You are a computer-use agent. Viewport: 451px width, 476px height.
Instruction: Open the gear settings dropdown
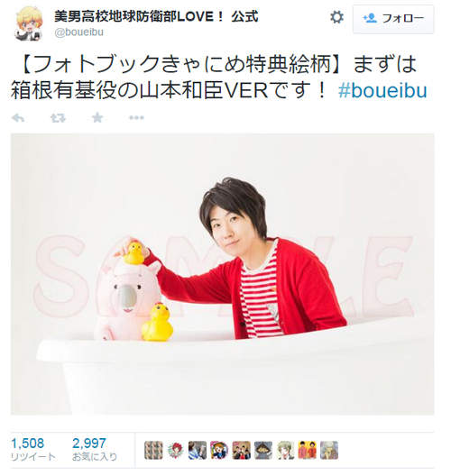click(x=336, y=17)
